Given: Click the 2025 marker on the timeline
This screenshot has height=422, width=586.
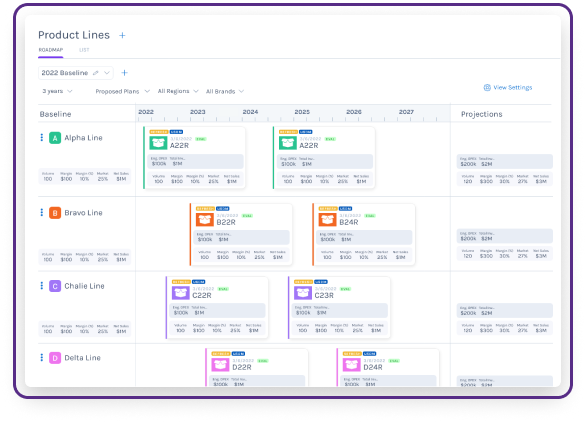Looking at the screenshot, I should 302,112.
